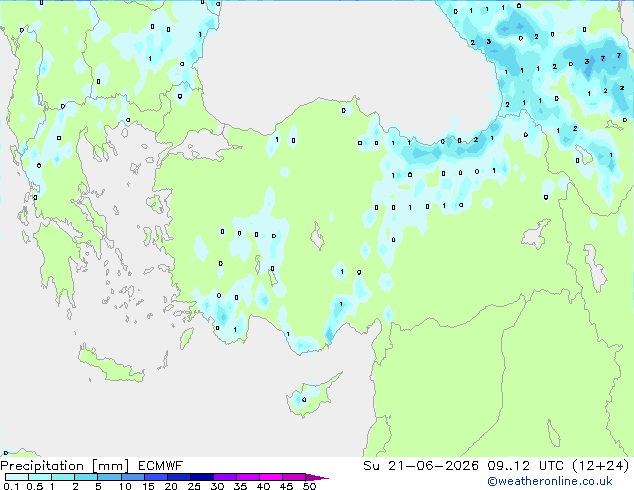The height and width of the screenshot is (490, 634).
Task: Click the legend label '50'
Action: pos(310,486)
